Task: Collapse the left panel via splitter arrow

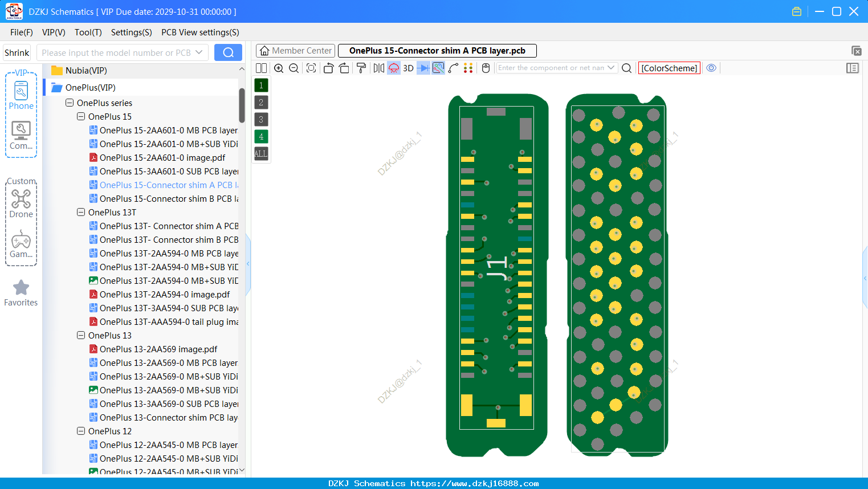Action: [248, 264]
